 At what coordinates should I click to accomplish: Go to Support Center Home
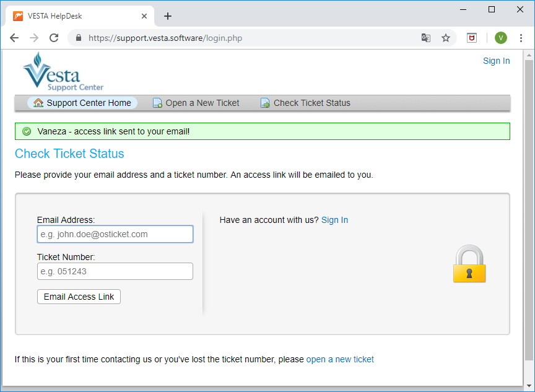coord(82,103)
